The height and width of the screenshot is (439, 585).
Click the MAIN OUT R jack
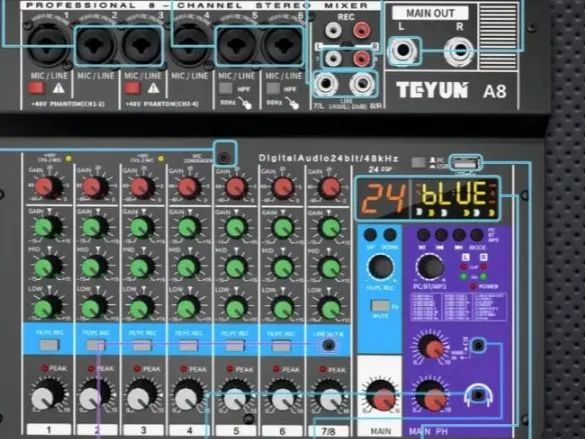click(x=459, y=51)
